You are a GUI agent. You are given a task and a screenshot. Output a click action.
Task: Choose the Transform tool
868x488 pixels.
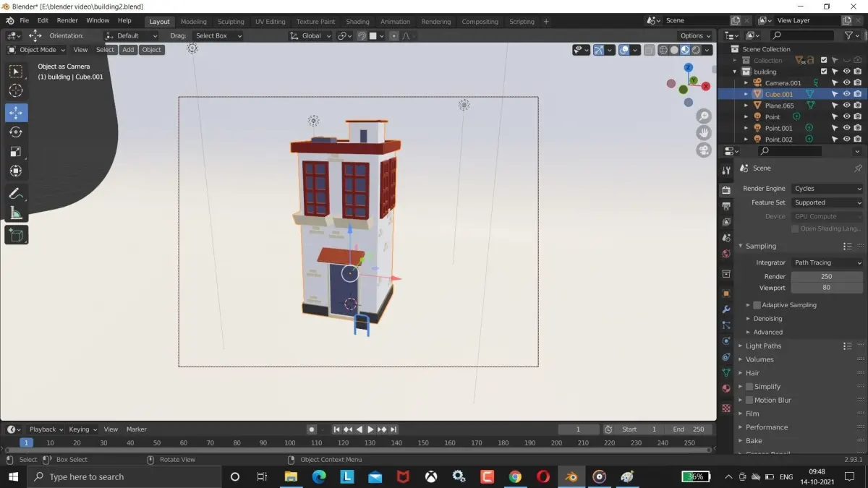click(x=16, y=171)
